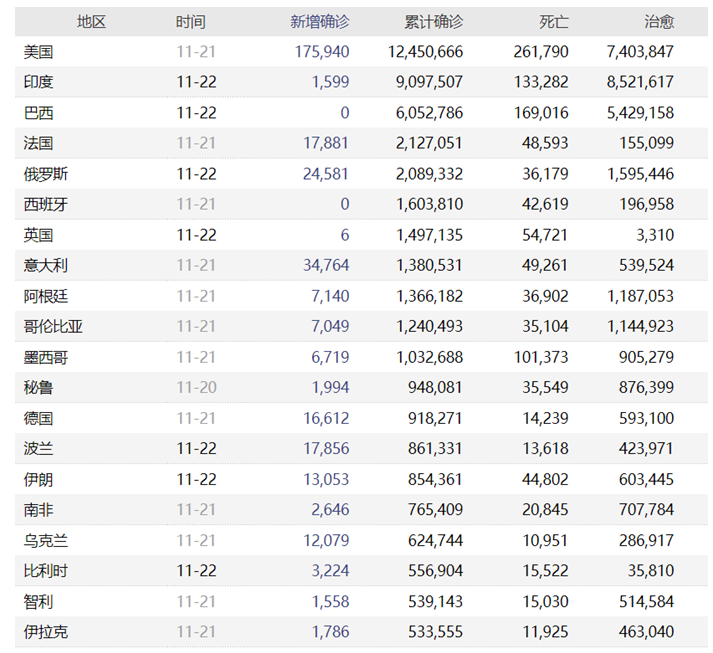Click 24,581 new cases for 俄罗斯
This screenshot has height=653, width=713.
point(326,174)
